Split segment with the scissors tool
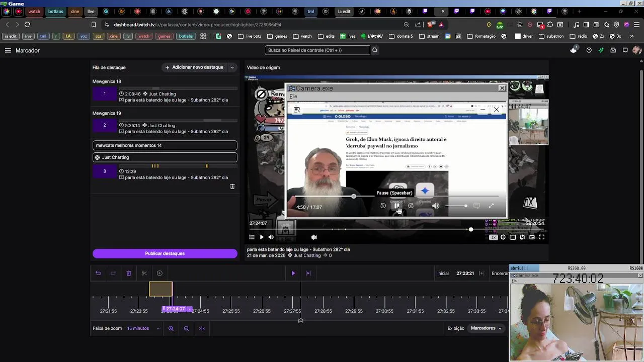The image size is (644, 362). (x=144, y=273)
